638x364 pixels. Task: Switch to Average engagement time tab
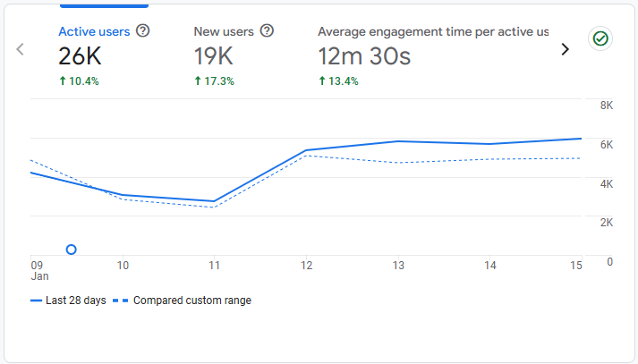(x=433, y=31)
